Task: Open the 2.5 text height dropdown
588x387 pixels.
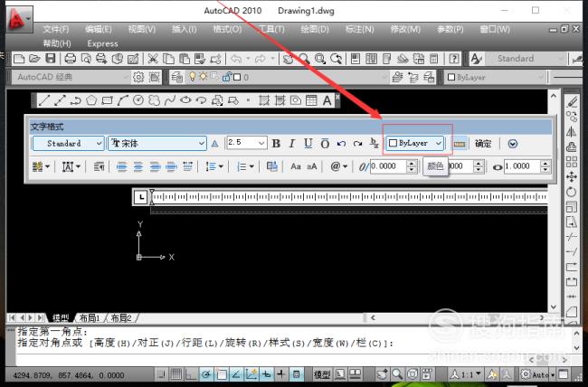Action: click(x=246, y=143)
